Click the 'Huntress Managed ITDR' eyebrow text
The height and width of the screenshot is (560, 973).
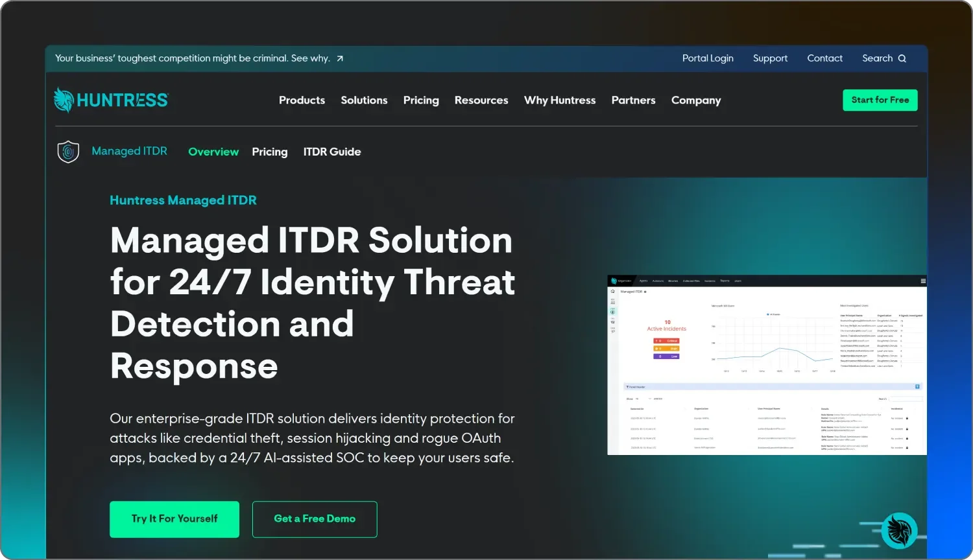(x=183, y=200)
